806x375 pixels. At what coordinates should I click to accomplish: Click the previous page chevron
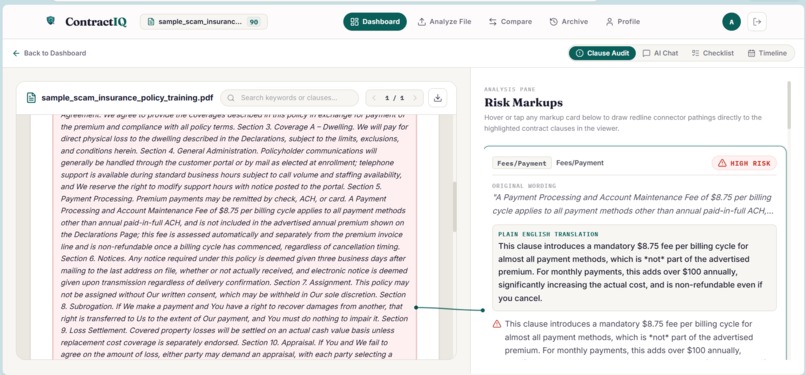tap(374, 98)
